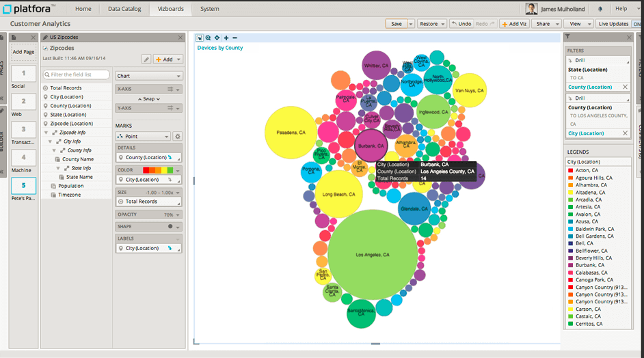This screenshot has height=358, width=644.
Task: Click the Undo arrow button
Action: [x=461, y=24]
